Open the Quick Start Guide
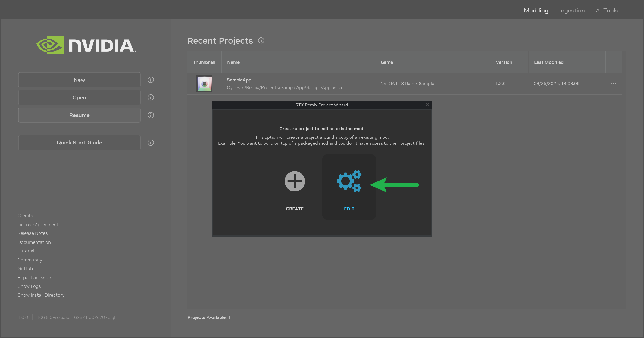The height and width of the screenshot is (338, 644). (x=79, y=143)
